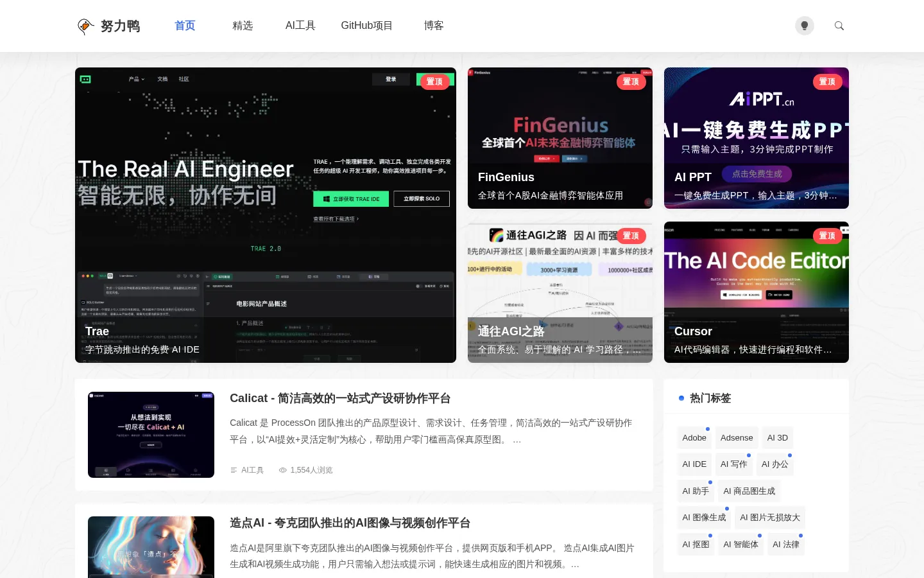The image size is (924, 578).
Task: Open the AI工具 nav menu
Action: (x=300, y=26)
